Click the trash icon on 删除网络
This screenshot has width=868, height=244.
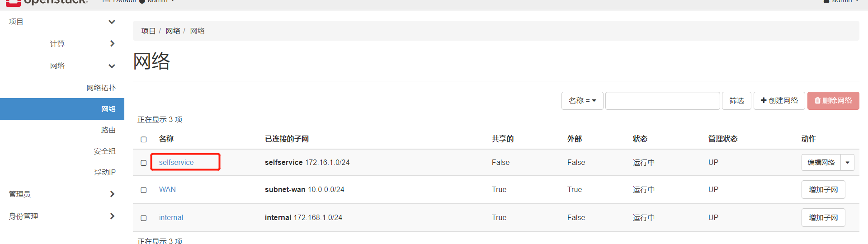pyautogui.click(x=817, y=101)
